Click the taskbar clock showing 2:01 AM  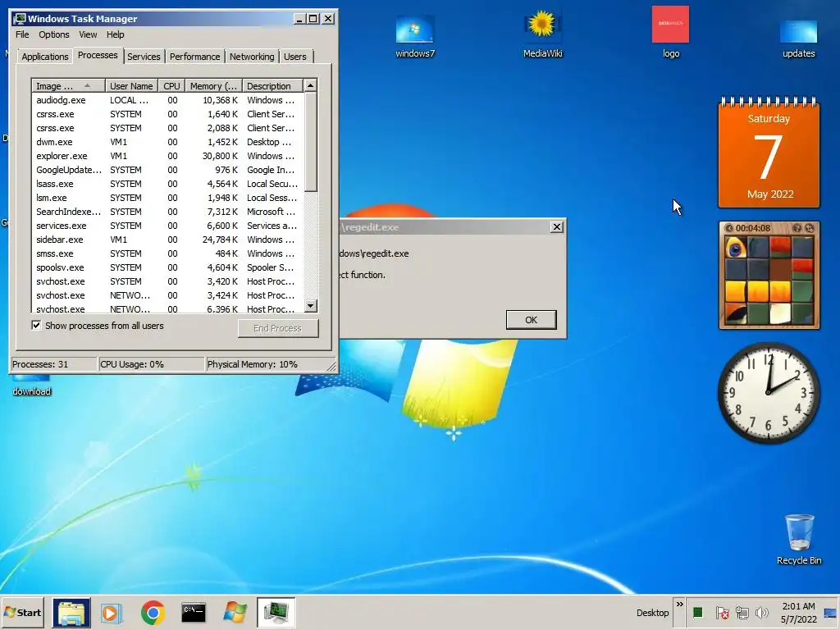(x=798, y=612)
